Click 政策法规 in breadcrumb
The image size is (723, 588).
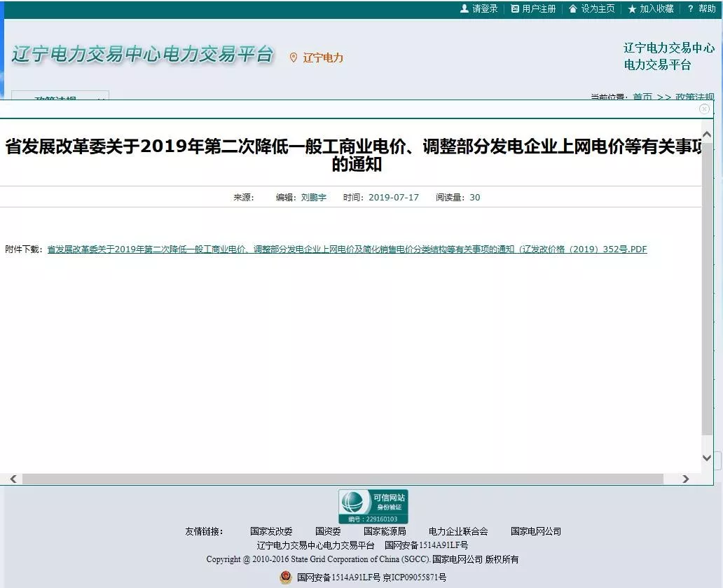pos(694,97)
